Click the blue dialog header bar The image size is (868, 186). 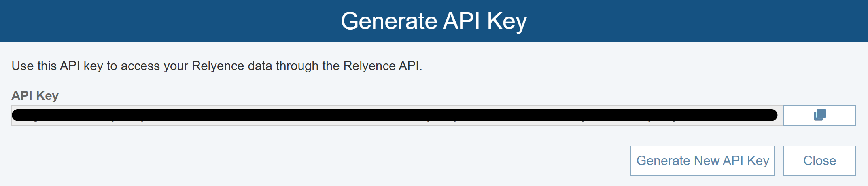click(162, 21)
